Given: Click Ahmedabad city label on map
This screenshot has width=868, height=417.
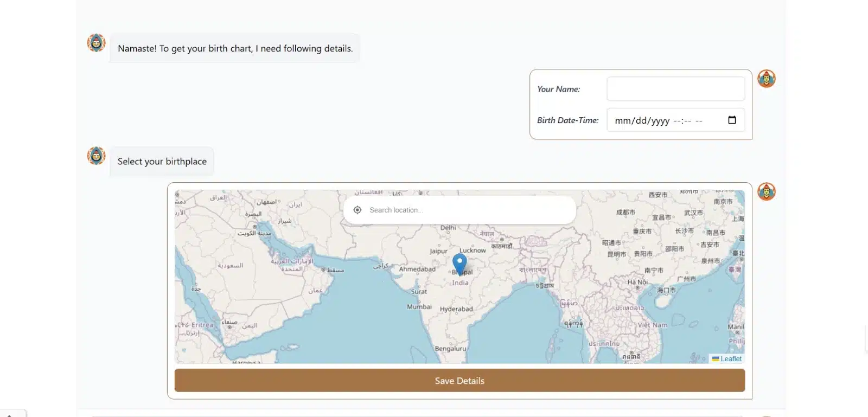Looking at the screenshot, I should (417, 269).
